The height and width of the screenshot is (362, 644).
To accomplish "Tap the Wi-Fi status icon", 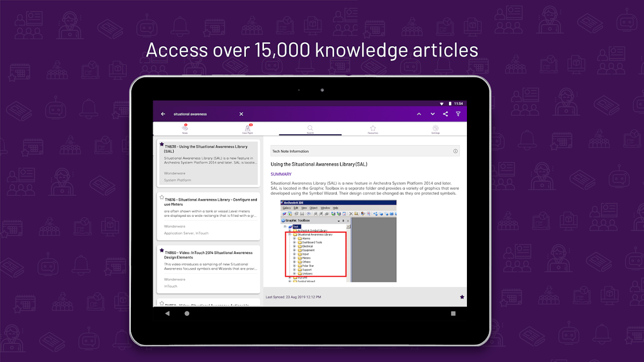I will tap(442, 104).
